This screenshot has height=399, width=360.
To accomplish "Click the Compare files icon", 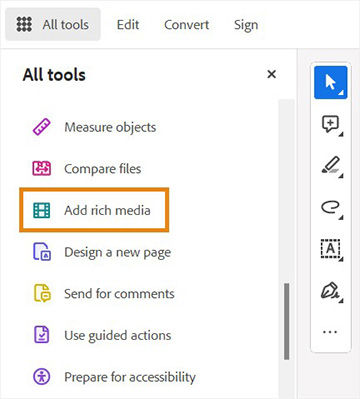I will pos(41,168).
